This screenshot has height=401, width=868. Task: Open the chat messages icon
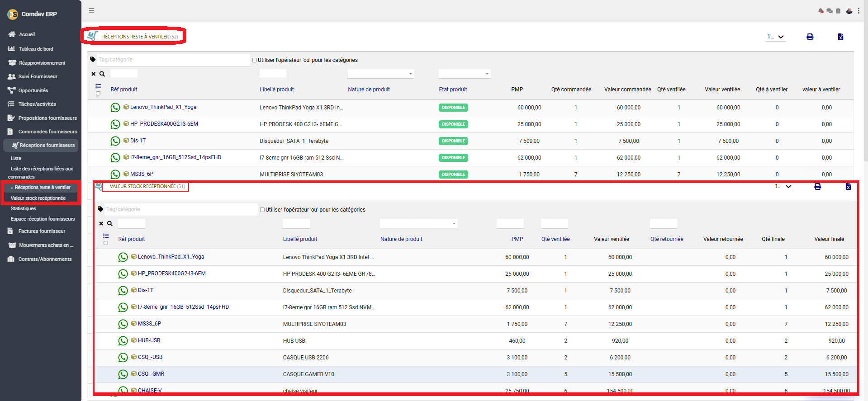click(830, 11)
